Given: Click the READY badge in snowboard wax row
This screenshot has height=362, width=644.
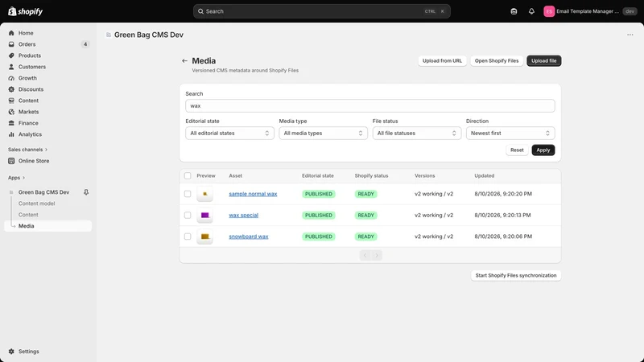Looking at the screenshot, I should click(x=365, y=237).
